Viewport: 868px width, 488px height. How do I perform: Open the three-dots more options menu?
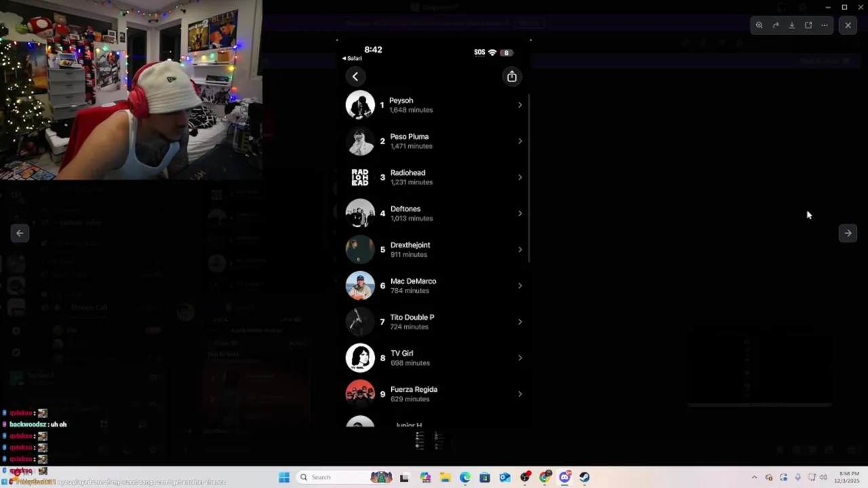pos(825,25)
